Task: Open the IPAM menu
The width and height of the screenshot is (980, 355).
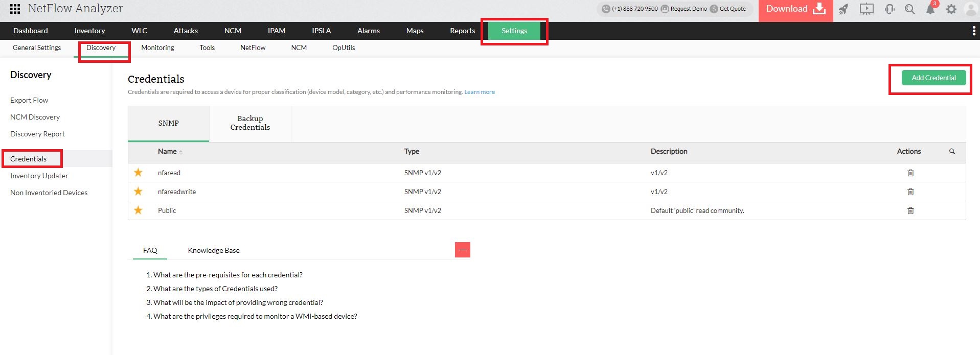Action: 277,31
